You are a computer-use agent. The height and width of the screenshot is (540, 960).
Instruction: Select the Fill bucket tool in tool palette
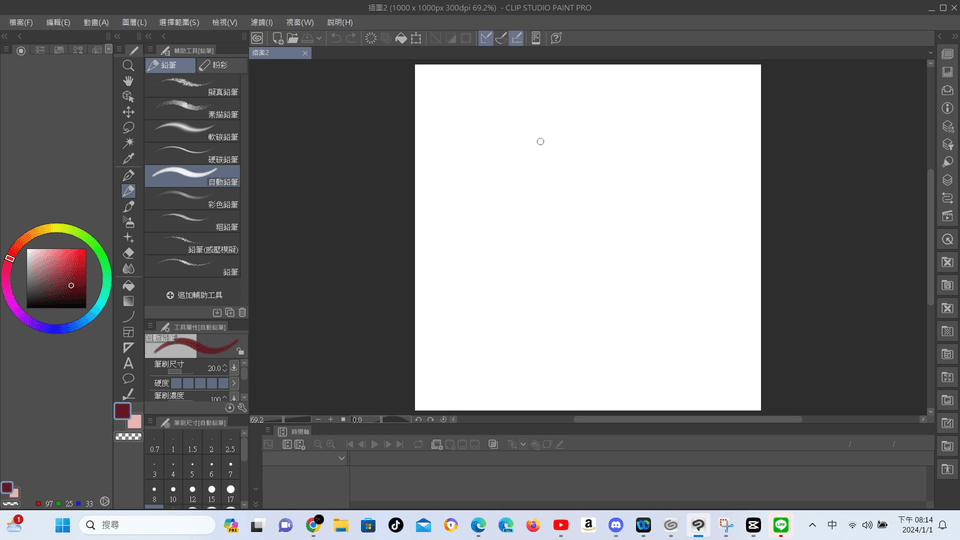point(128,286)
